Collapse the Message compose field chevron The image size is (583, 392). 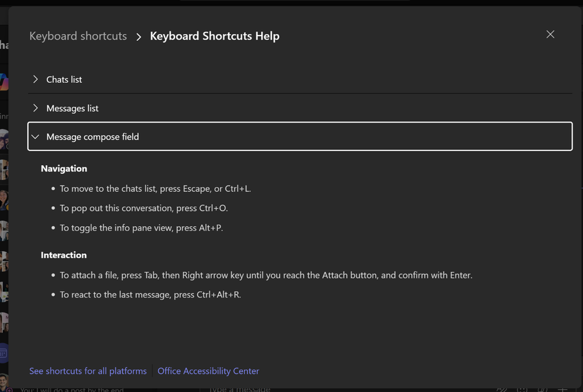36,136
